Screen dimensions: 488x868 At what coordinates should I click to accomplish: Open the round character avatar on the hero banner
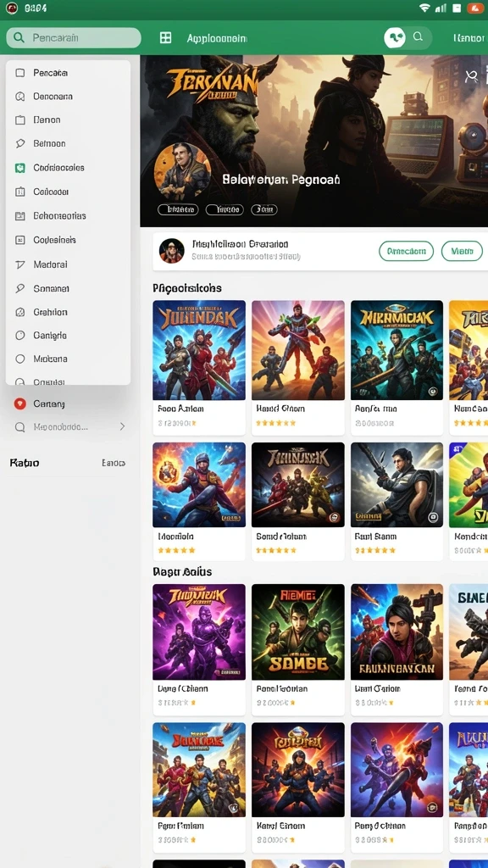click(x=182, y=171)
